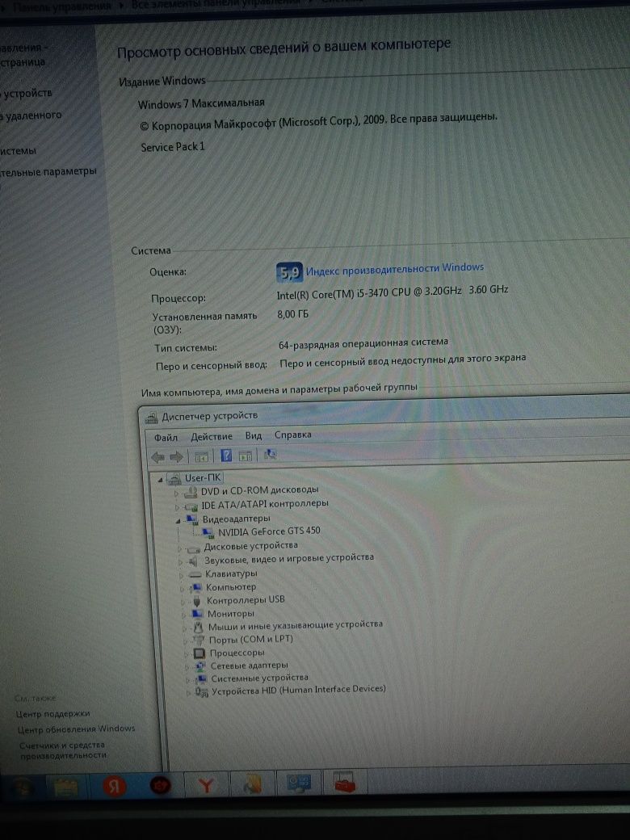The width and height of the screenshot is (630, 840).
Task: Click the cut-off 'удаленного' sidebar link
Action: pyautogui.click(x=31, y=115)
